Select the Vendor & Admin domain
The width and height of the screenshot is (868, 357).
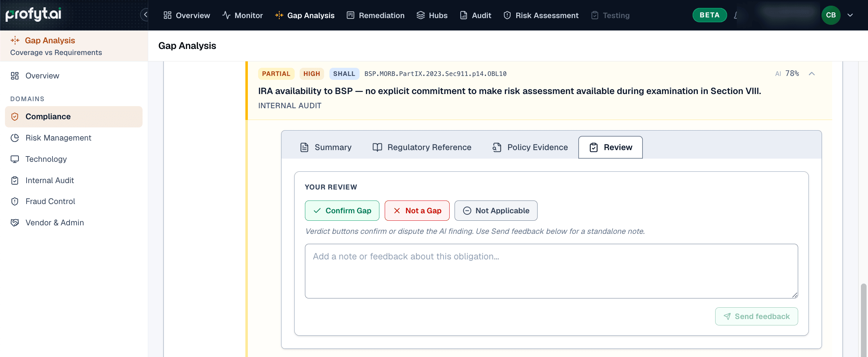[x=74, y=223]
